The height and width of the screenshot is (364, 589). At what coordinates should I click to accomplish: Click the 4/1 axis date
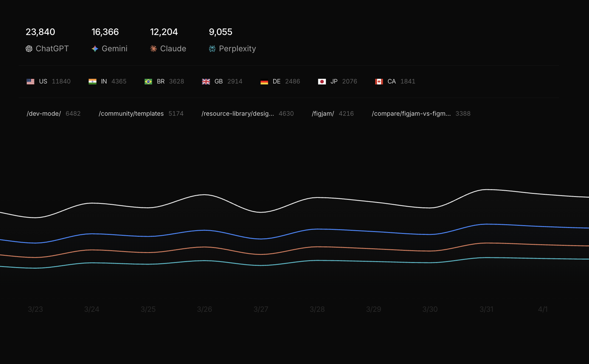543,309
